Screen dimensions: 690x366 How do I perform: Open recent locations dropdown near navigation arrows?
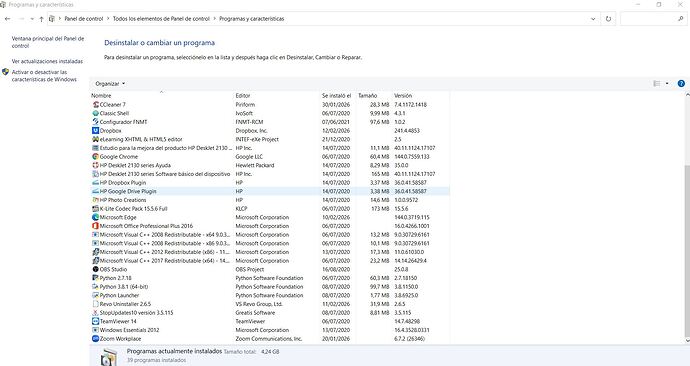click(32, 19)
